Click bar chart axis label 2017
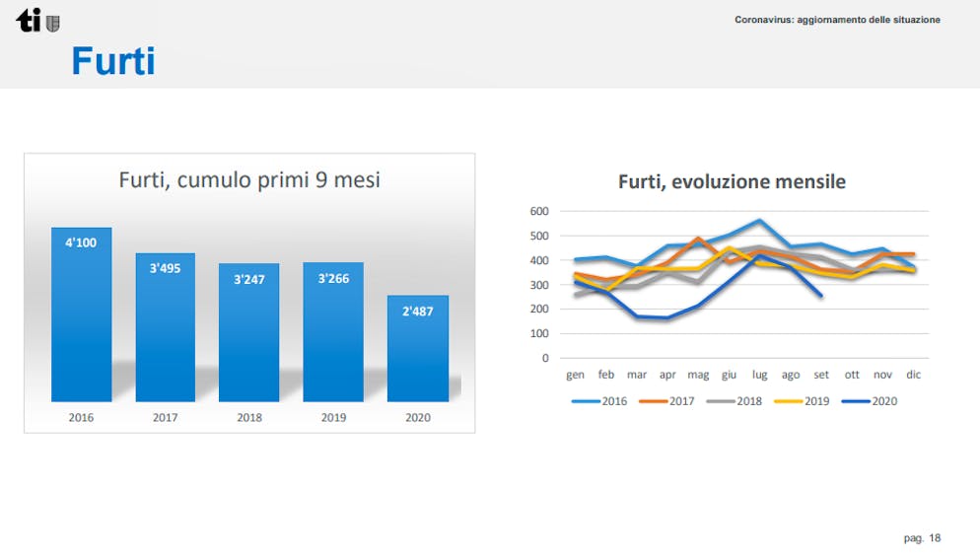Screen dimensions: 980x555 tap(165, 418)
